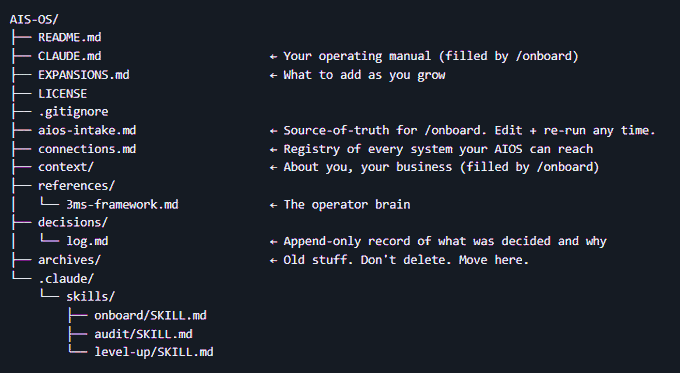Select log.md under decisions
The height and width of the screenshot is (373, 680).
87,241
